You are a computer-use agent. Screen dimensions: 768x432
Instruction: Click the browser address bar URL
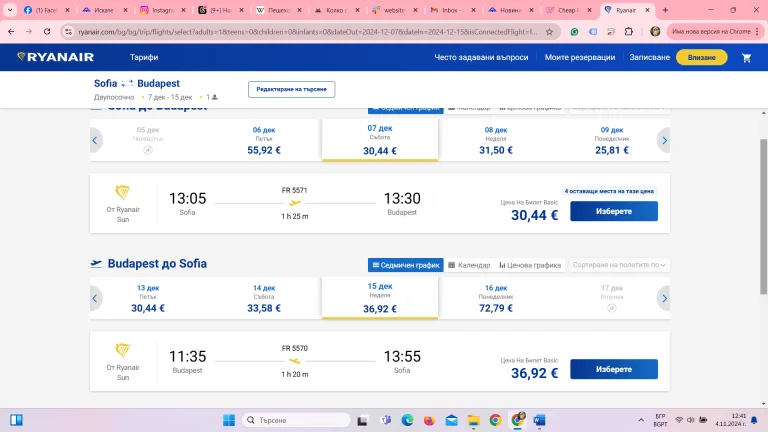(x=308, y=32)
